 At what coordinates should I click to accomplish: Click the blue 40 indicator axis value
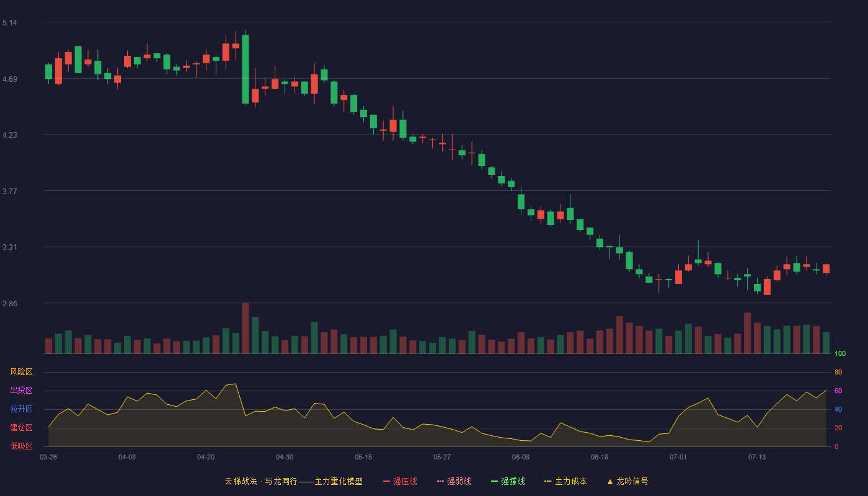pos(838,410)
